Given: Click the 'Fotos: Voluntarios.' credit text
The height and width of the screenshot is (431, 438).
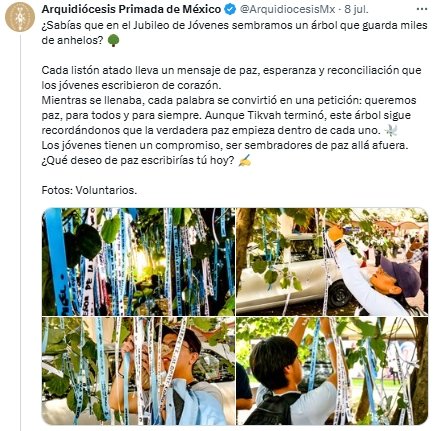Looking at the screenshot, I should tap(89, 190).
